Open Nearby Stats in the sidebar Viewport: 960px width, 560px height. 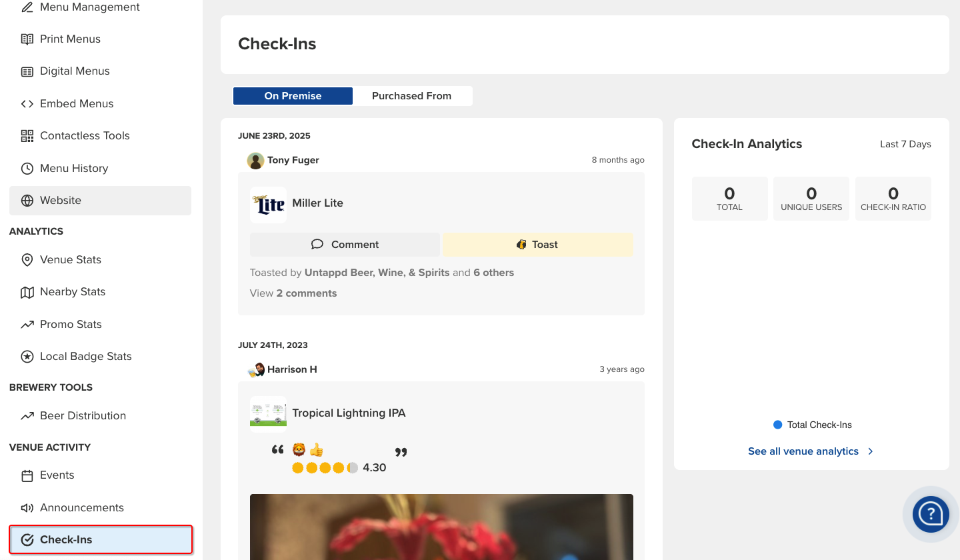coord(72,292)
